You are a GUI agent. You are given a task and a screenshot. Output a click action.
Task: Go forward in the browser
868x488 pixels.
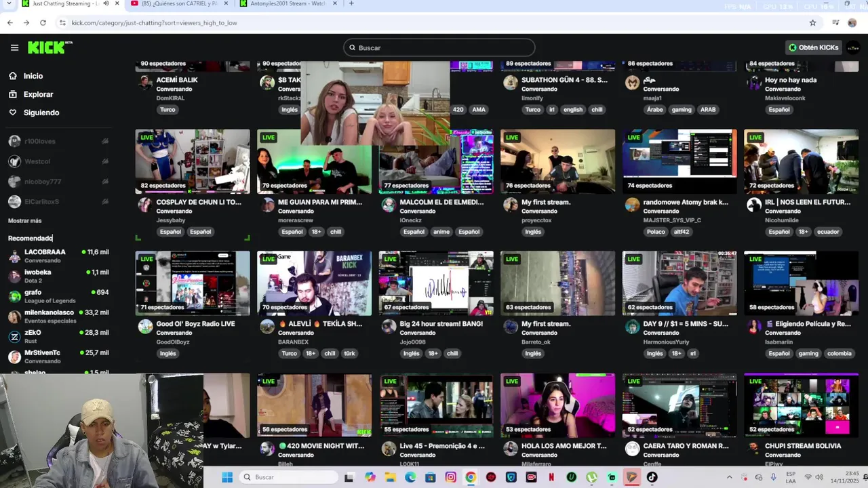pos(26,22)
